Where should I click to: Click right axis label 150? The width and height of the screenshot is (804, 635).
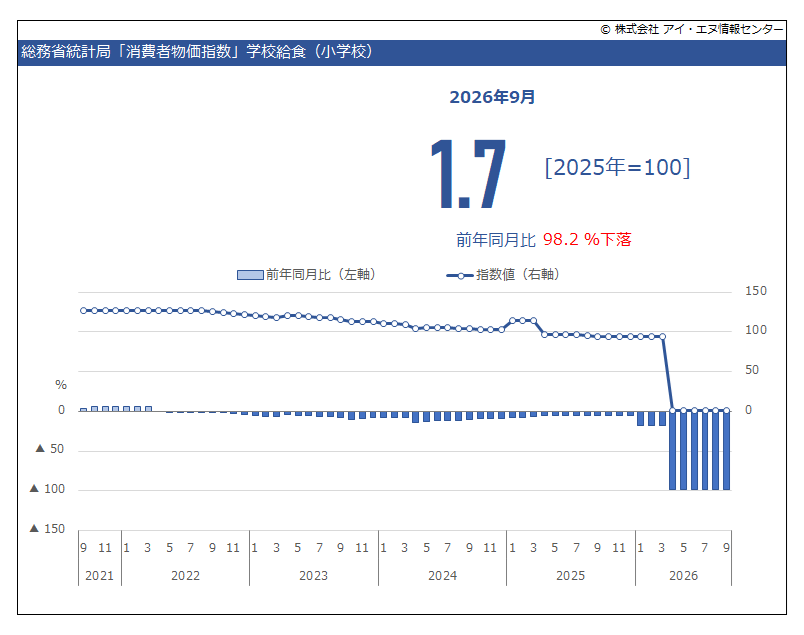(x=756, y=291)
